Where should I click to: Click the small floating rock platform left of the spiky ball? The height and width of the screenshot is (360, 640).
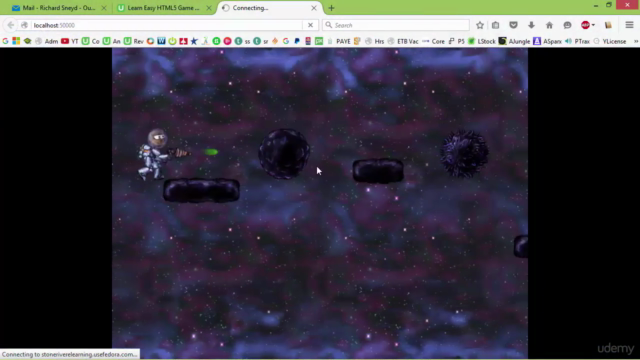378,171
